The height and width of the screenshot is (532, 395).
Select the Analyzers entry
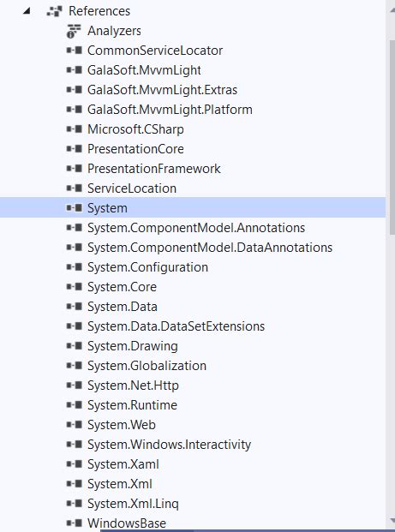pos(114,31)
